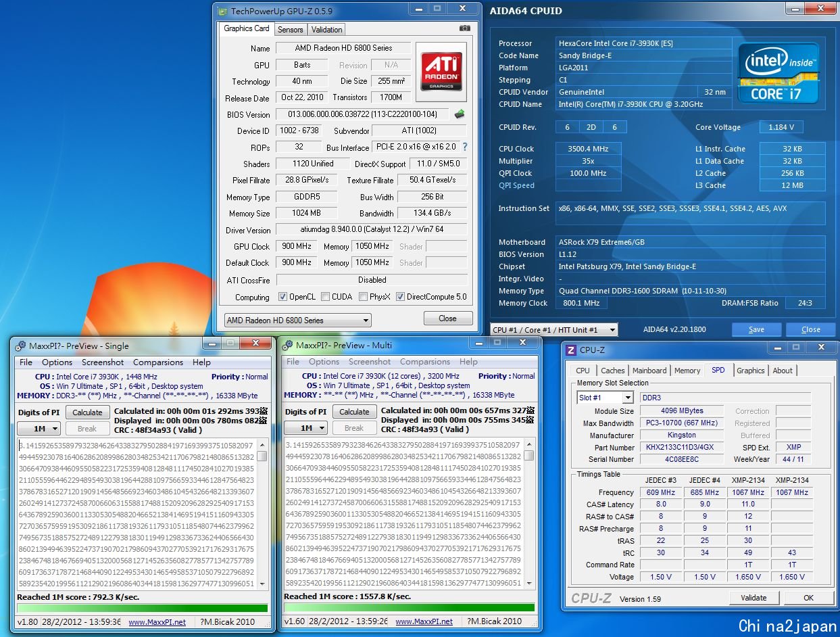840x637 pixels.
Task: Click the Validate button in CPU-Z
Action: (753, 598)
